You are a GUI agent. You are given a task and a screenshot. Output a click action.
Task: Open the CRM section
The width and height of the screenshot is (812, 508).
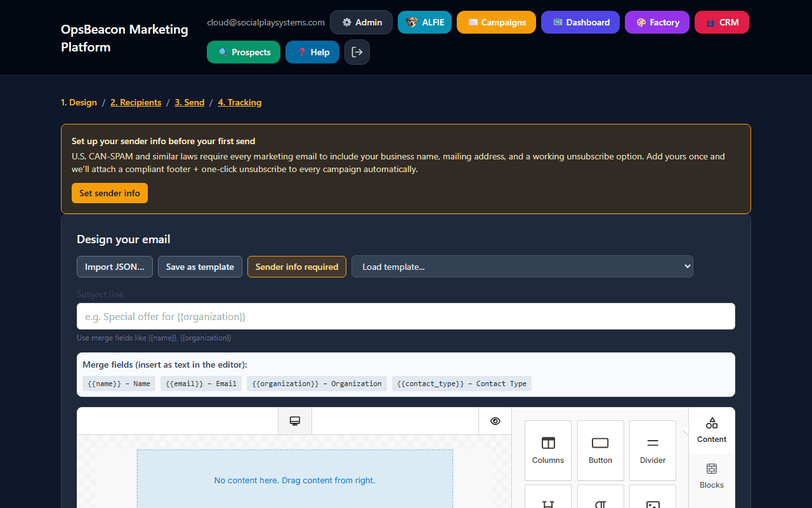tap(722, 22)
